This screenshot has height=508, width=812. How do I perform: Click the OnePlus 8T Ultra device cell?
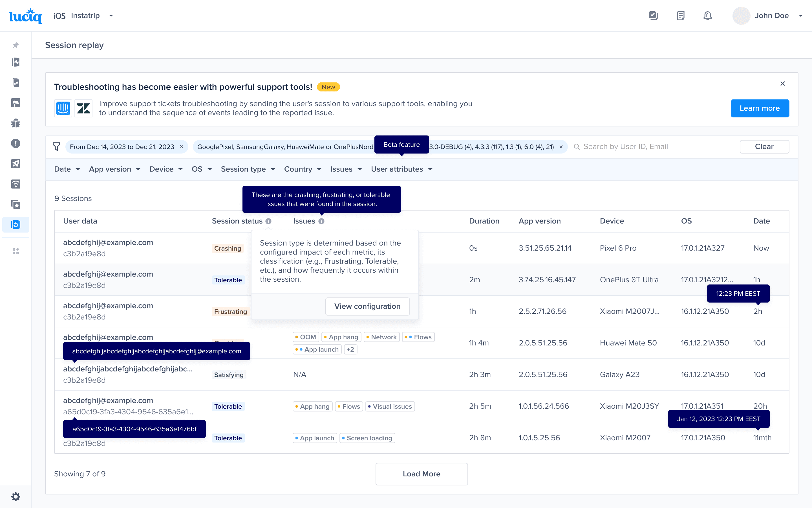pos(629,279)
